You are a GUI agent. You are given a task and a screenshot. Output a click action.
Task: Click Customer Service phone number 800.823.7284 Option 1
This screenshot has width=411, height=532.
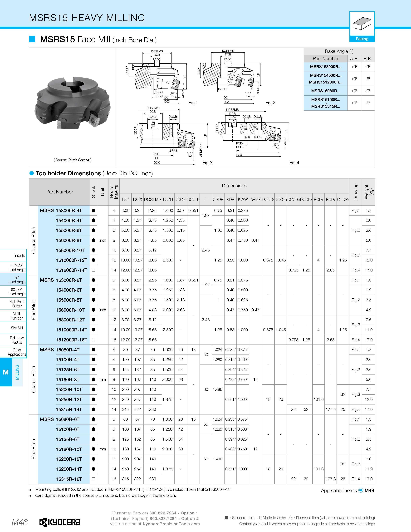click(174, 513)
